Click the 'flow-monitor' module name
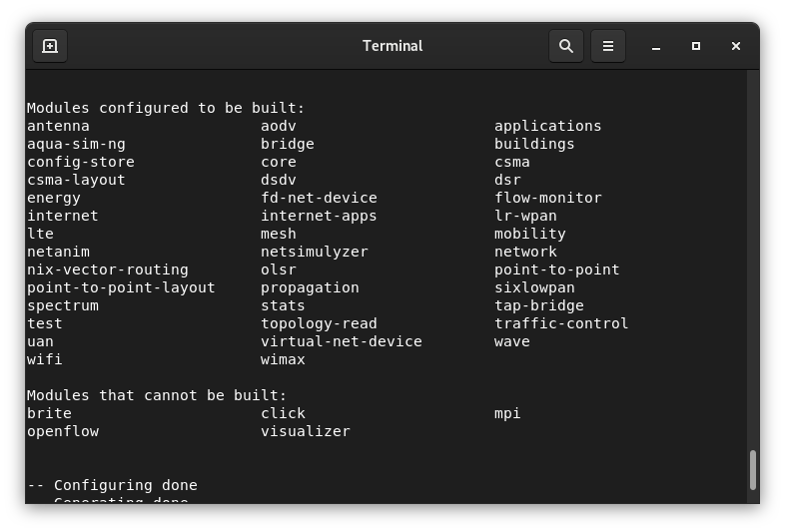This screenshot has width=785, height=532. tap(548, 199)
